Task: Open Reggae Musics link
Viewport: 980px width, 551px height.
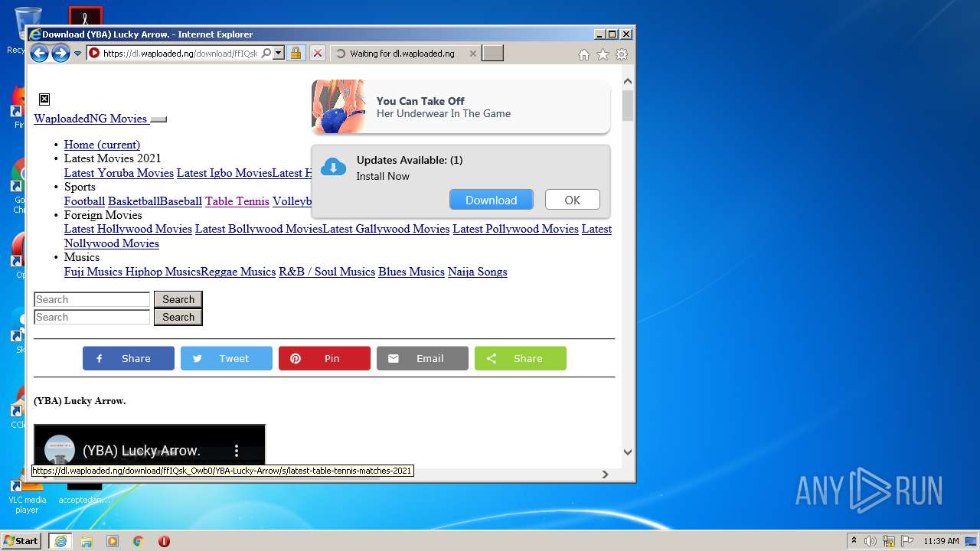Action: 238,272
